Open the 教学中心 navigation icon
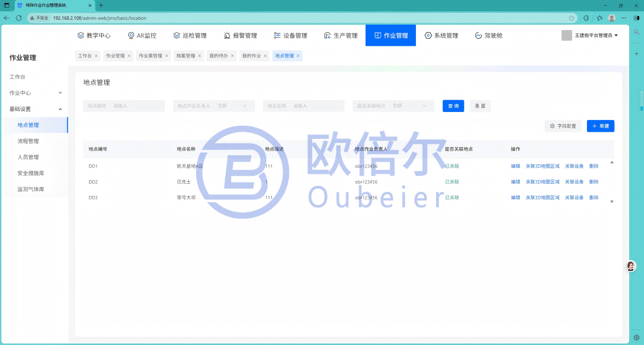 pos(80,36)
